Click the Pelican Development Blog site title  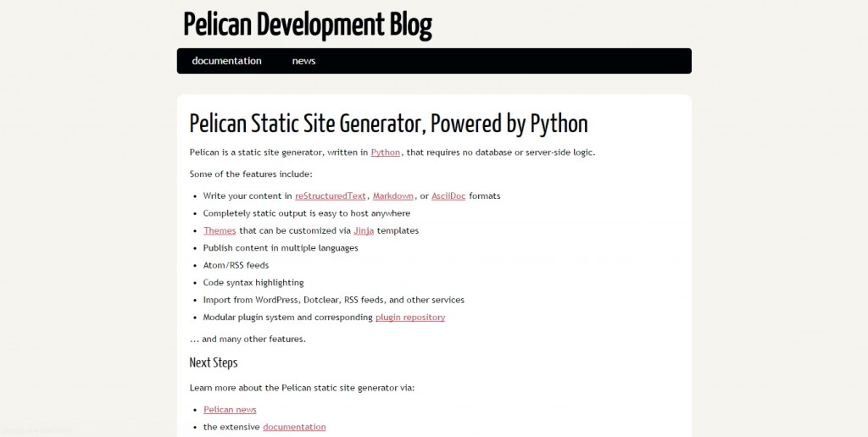pyautogui.click(x=307, y=25)
